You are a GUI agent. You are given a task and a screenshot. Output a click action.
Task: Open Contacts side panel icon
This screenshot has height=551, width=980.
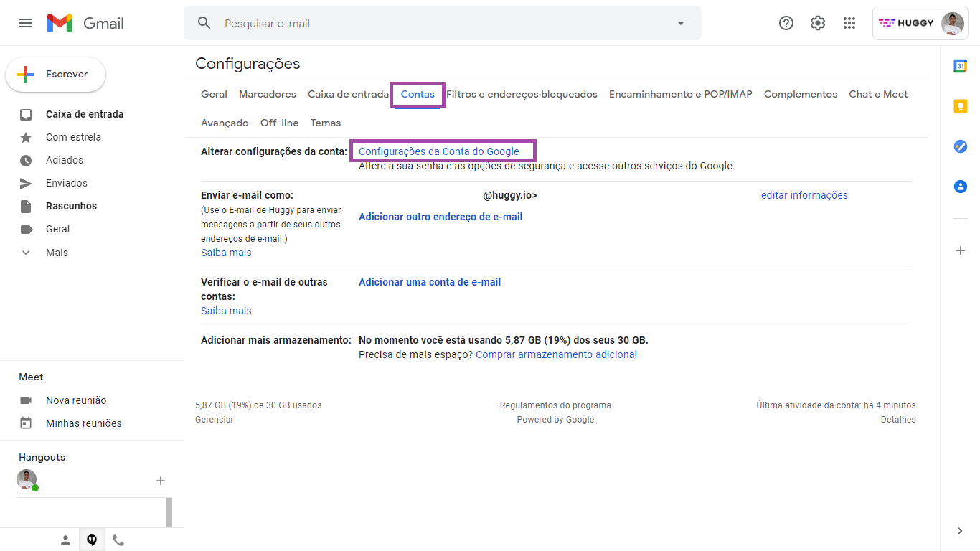click(961, 187)
